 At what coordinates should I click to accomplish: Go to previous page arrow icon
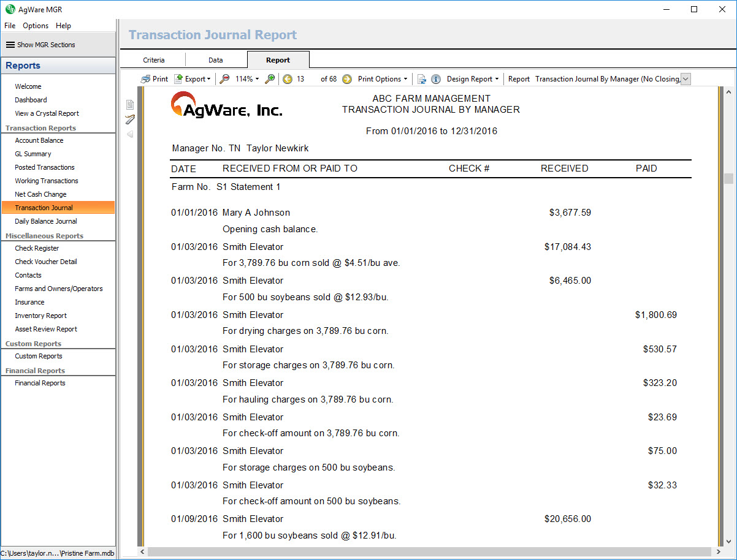pyautogui.click(x=288, y=79)
